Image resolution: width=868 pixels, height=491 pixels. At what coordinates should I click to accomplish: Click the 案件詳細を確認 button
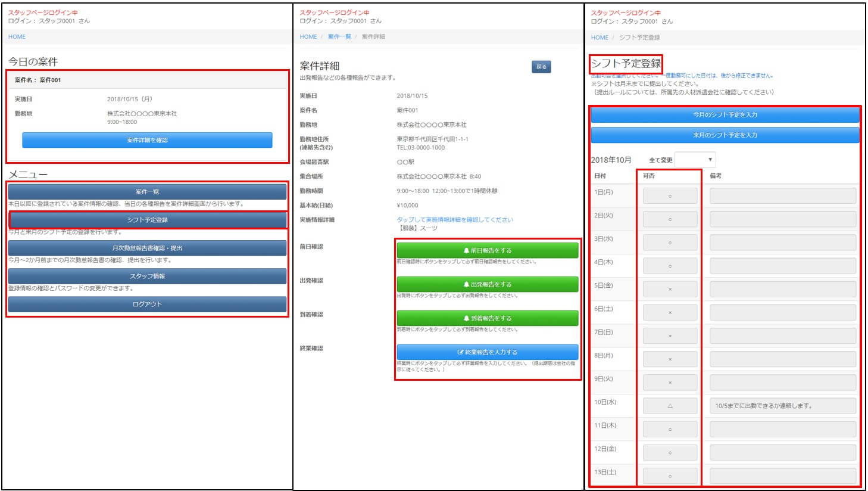click(147, 140)
